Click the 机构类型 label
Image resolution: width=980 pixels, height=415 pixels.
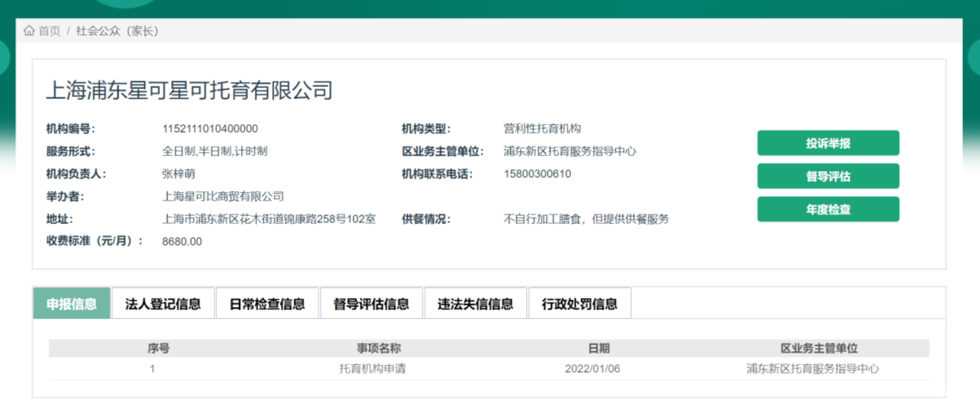tap(426, 129)
